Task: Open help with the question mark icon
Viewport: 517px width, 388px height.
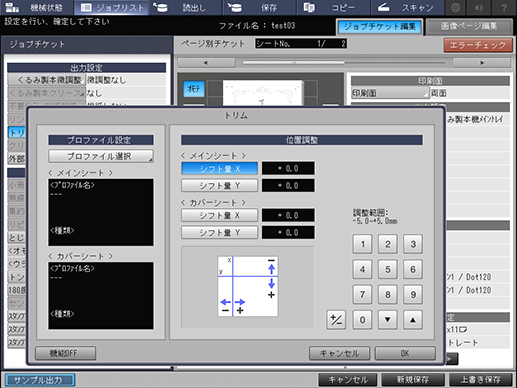Action: (504, 7)
